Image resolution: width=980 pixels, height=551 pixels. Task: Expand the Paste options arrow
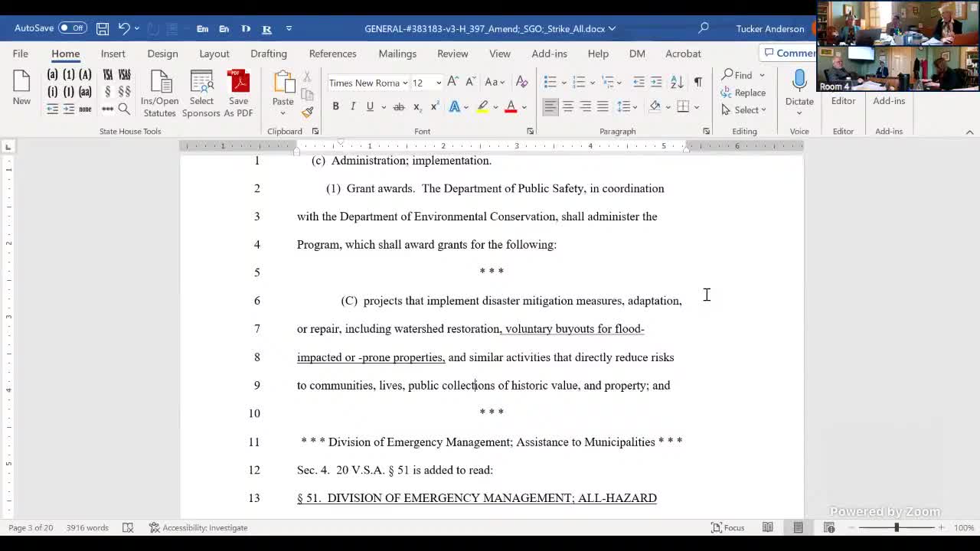[x=283, y=113]
